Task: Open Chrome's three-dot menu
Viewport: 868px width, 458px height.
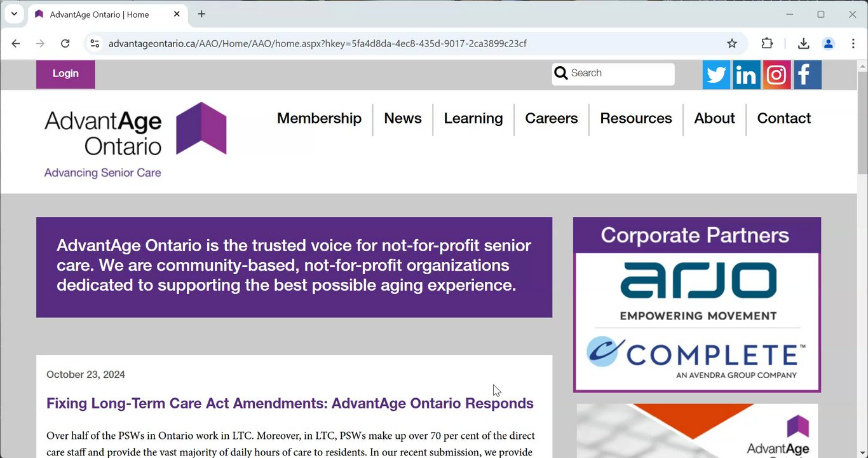Action: [x=853, y=43]
